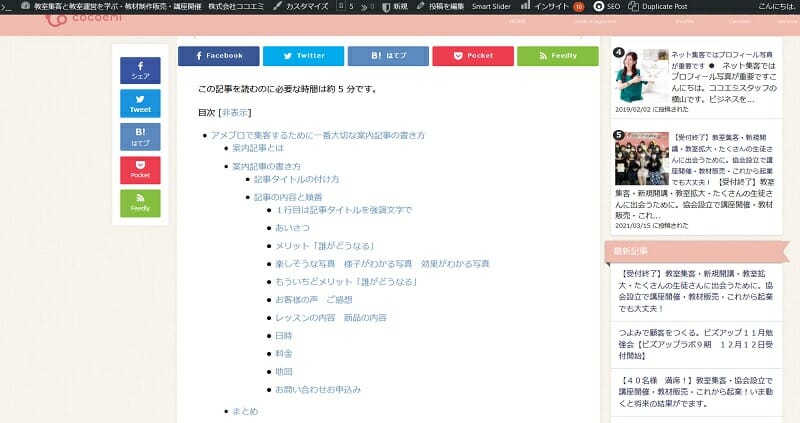Click the horizontal Pocket button
The height and width of the screenshot is (423, 800).
coord(472,56)
